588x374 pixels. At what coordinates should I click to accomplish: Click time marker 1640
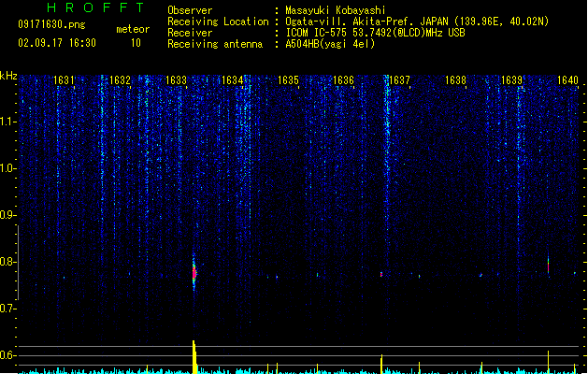[567, 80]
